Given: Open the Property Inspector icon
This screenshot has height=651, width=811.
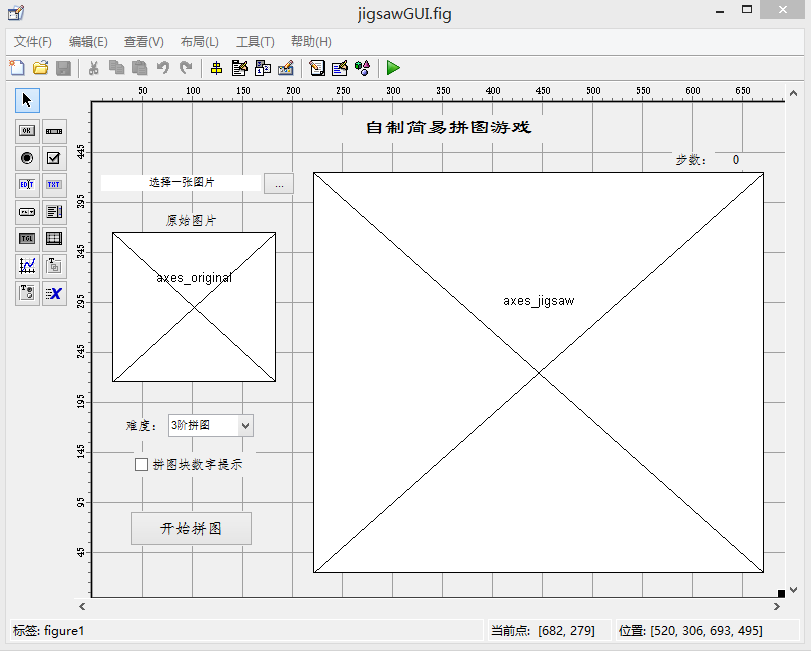Looking at the screenshot, I should [340, 68].
